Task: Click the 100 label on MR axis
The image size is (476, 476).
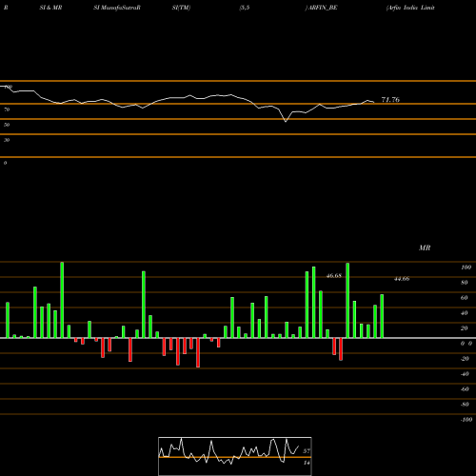Action: 466,268
